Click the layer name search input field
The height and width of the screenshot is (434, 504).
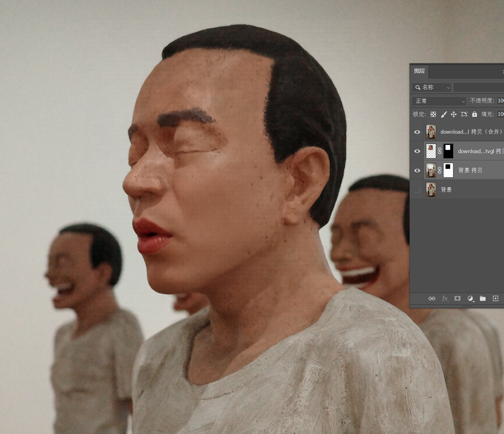point(478,87)
